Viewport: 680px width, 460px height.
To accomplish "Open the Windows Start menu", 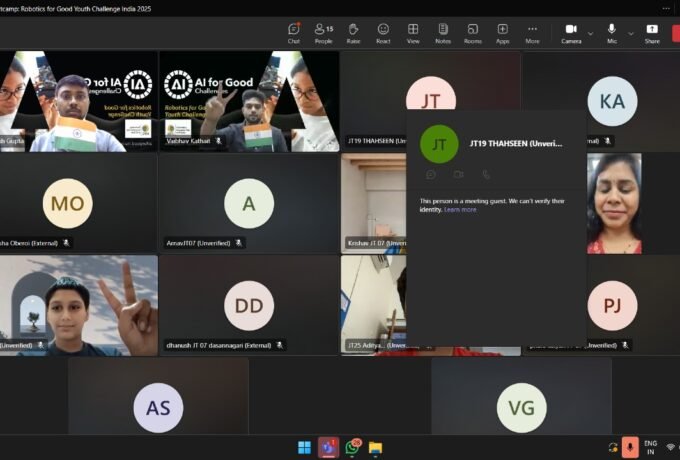I will (x=304, y=447).
